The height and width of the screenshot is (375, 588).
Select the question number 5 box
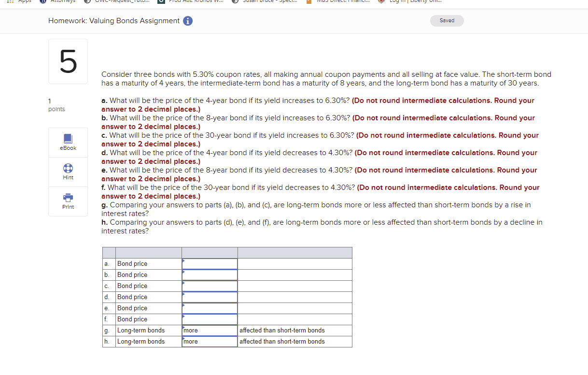(68, 61)
